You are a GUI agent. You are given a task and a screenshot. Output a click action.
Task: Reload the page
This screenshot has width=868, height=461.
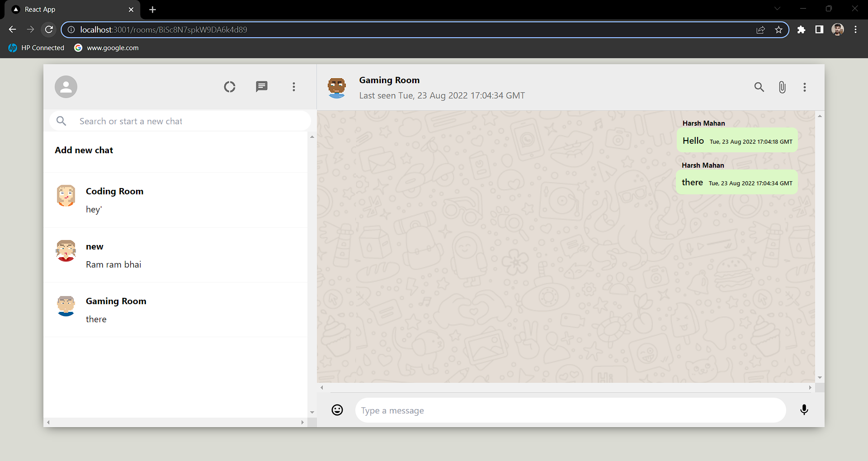[x=49, y=29]
